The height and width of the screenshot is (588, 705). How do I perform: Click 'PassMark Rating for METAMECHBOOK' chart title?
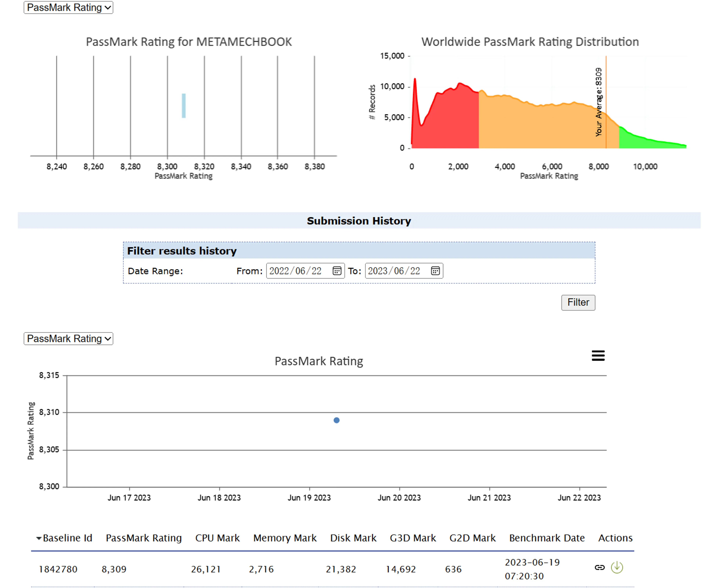click(x=189, y=42)
